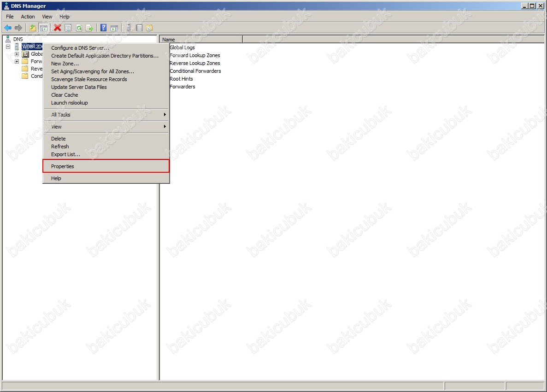Expand the Forward Lookup Zones tree node
This screenshot has height=392, width=547.
point(17,61)
